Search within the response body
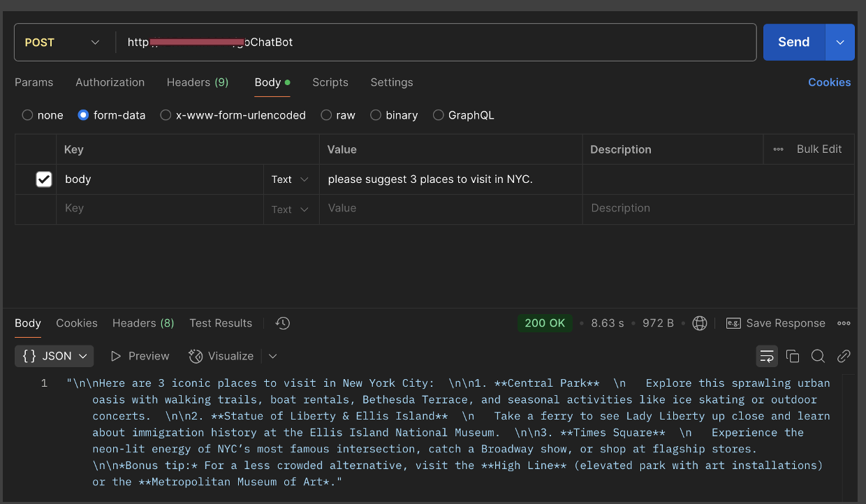The width and height of the screenshot is (866, 504). (x=818, y=356)
